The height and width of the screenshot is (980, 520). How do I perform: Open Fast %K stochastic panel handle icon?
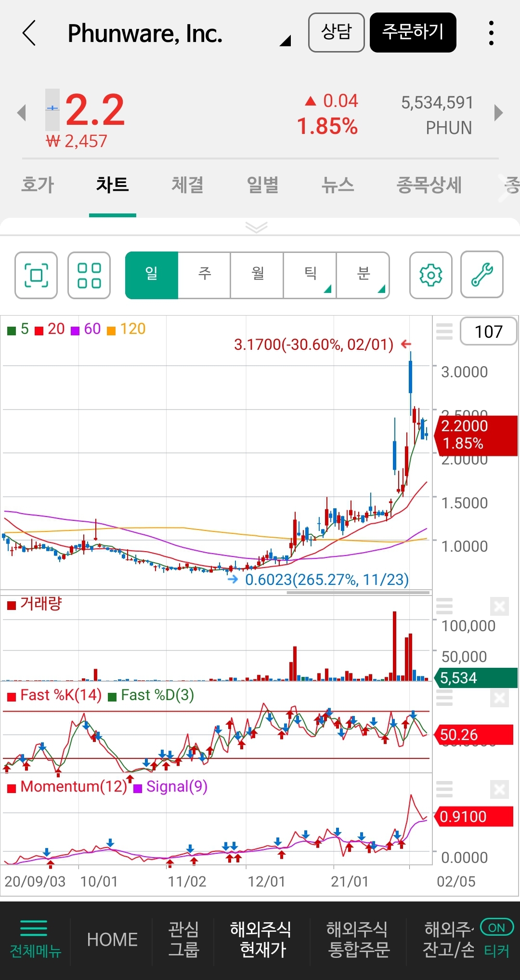[444, 698]
